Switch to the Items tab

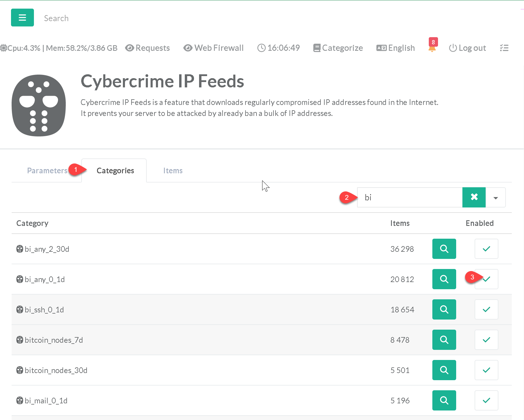pos(173,171)
